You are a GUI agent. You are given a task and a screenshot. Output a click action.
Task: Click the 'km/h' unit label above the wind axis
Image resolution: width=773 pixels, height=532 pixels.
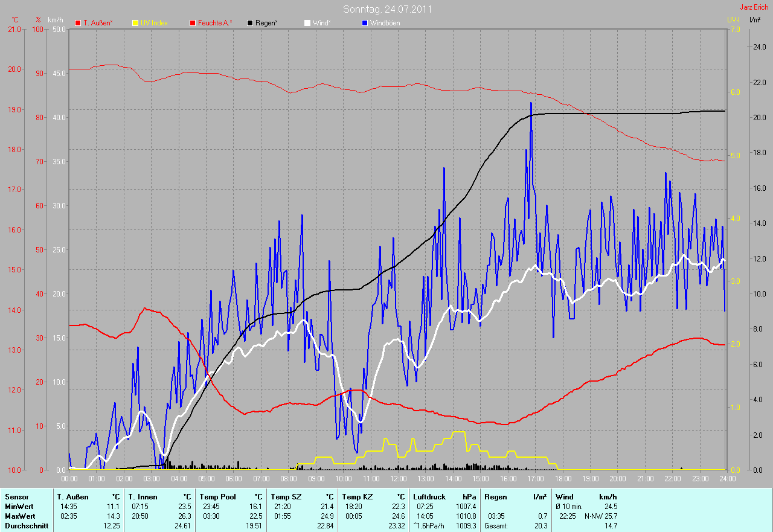coord(57,20)
